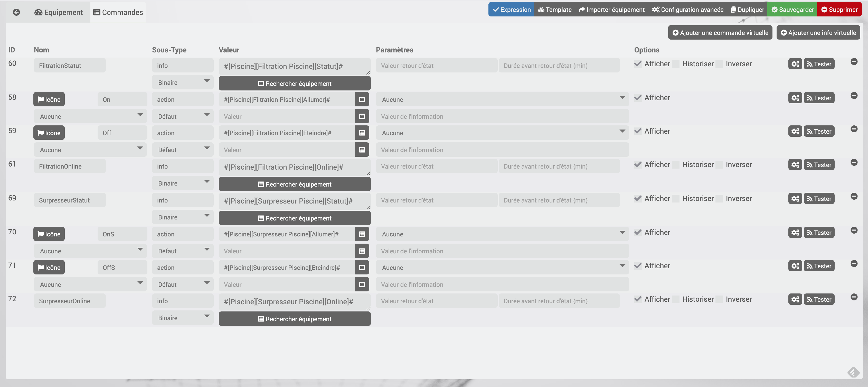Open advanced settings gear for OffS command
This screenshot has width=868, height=387.
[795, 266]
